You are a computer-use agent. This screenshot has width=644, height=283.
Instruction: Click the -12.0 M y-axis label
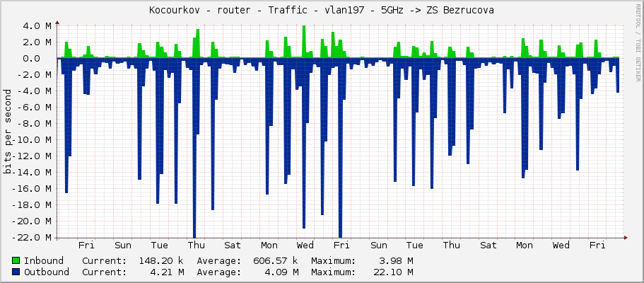[x=32, y=156]
